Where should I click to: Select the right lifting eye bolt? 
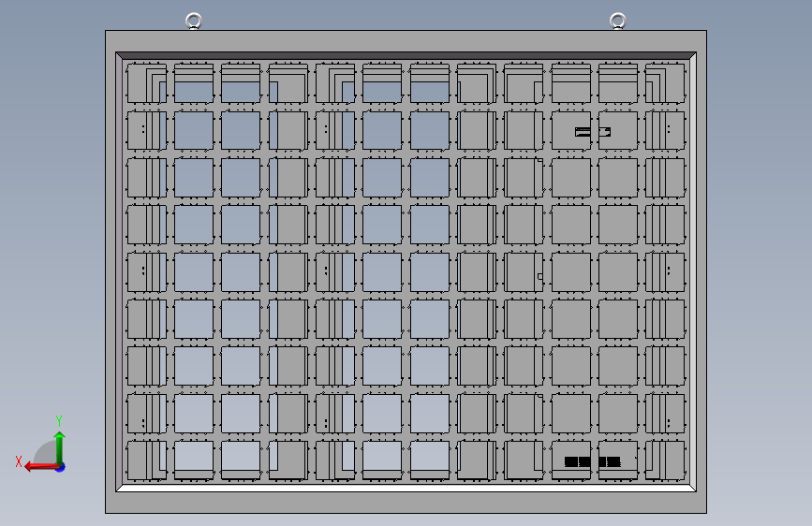(x=617, y=22)
